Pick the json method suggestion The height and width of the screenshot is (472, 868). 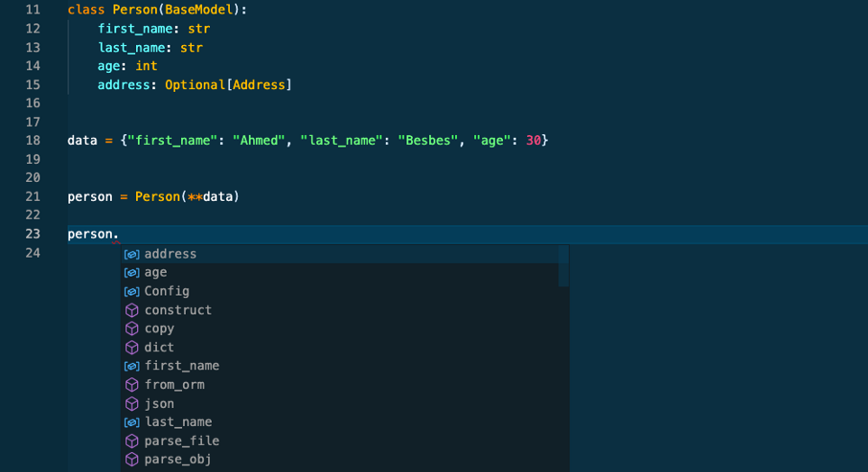tap(340, 404)
